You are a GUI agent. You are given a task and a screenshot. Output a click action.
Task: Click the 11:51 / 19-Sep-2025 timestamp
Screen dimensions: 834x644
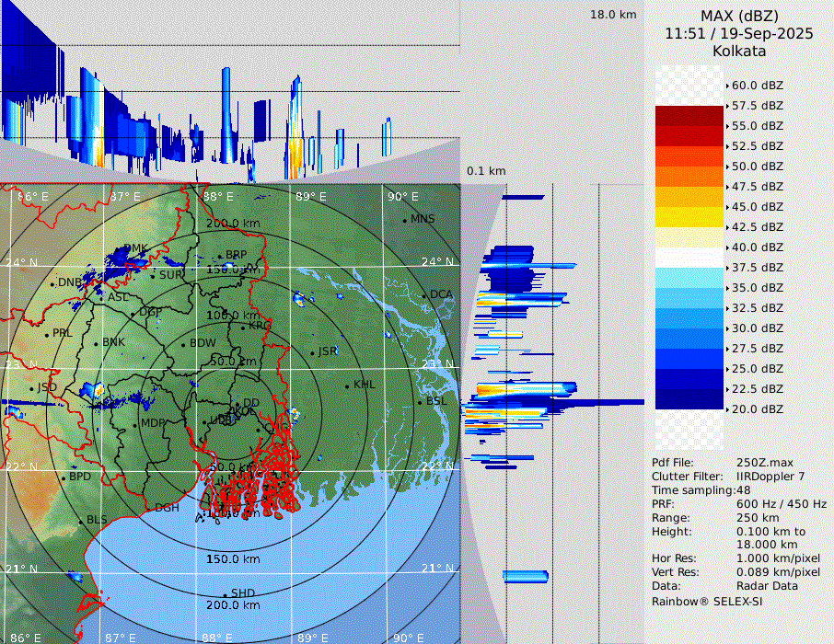tap(738, 33)
